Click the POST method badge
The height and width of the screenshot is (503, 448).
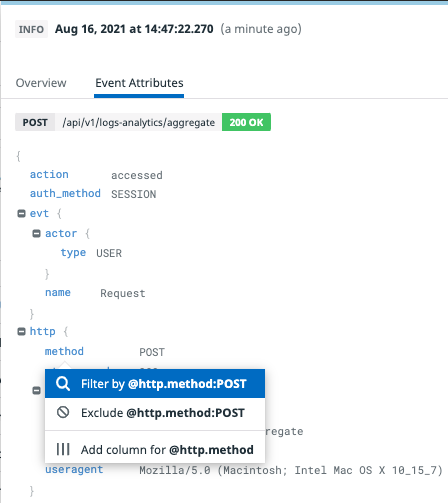[x=35, y=122]
